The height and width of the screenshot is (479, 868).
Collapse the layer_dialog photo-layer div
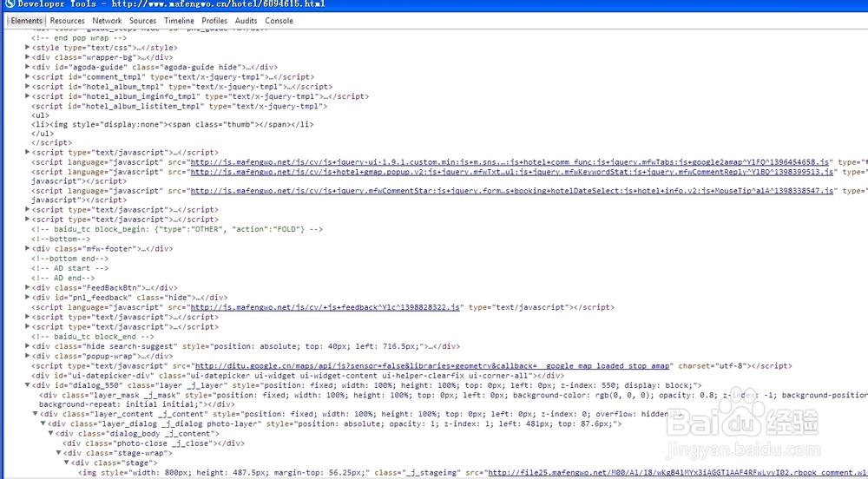click(x=43, y=423)
